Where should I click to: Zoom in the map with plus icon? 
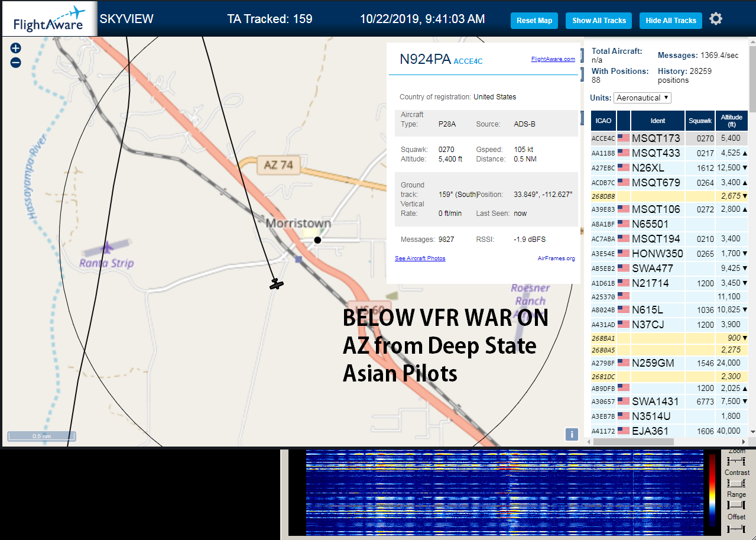click(x=16, y=48)
